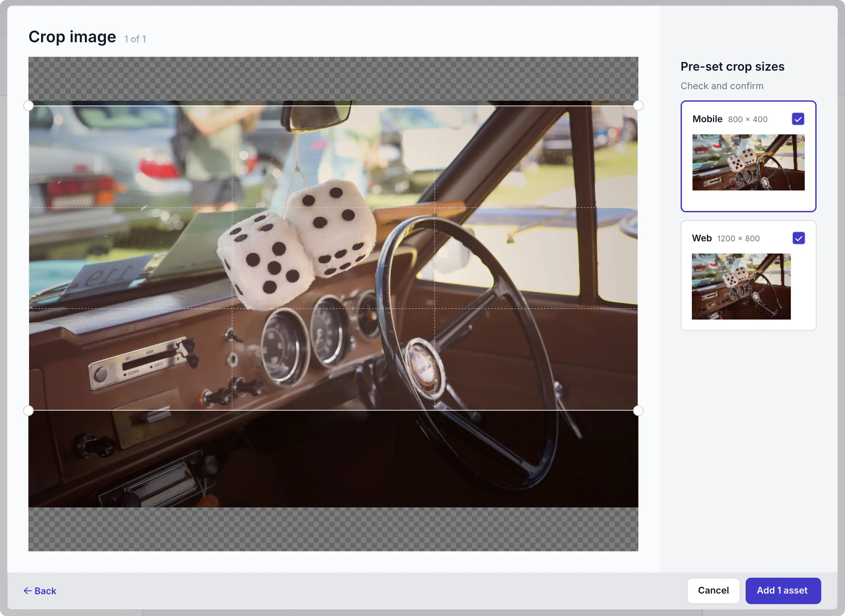Click the 'Check and confirm' subtitle
Screen dimensions: 845x616
722,86
